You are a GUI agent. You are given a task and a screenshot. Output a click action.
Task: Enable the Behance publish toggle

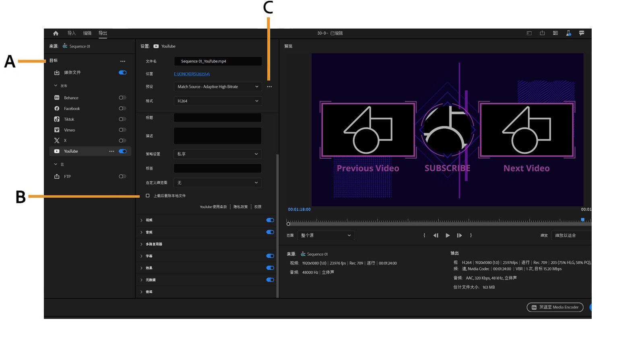tap(122, 98)
